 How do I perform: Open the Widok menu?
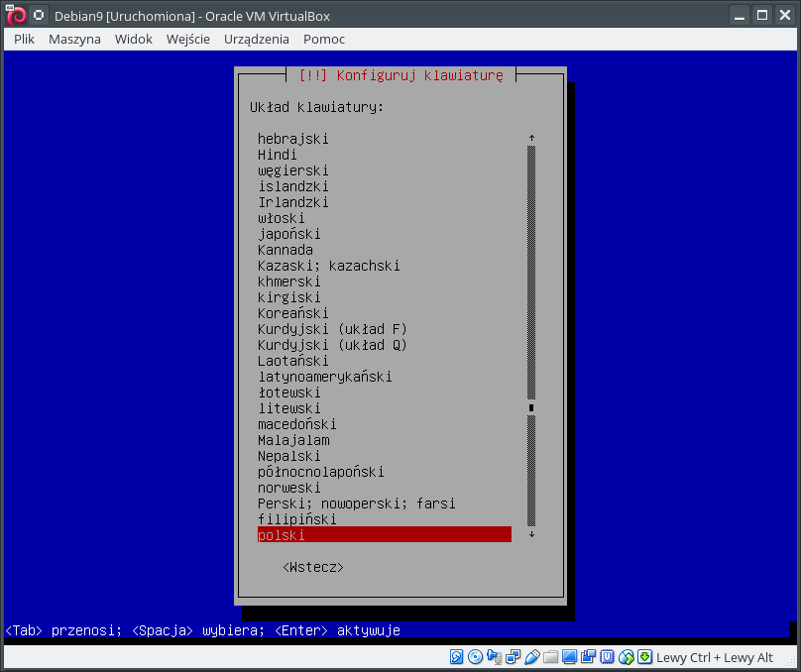[134, 39]
